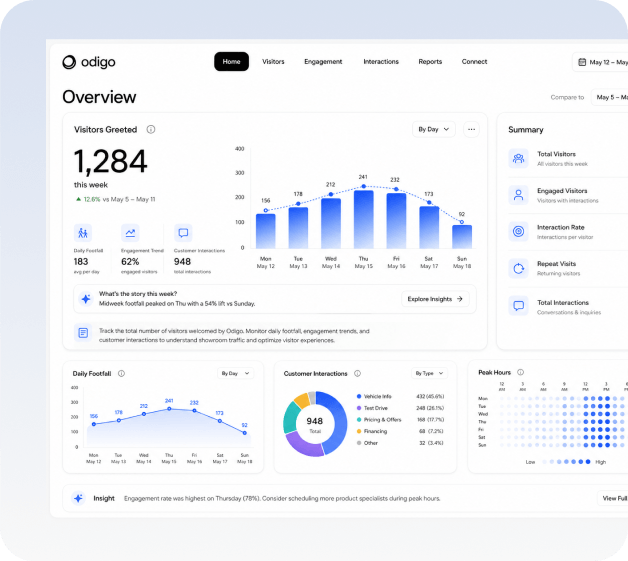628x561 pixels.
Task: Open the Visitors Greeted By Day dropdown
Action: (x=434, y=129)
